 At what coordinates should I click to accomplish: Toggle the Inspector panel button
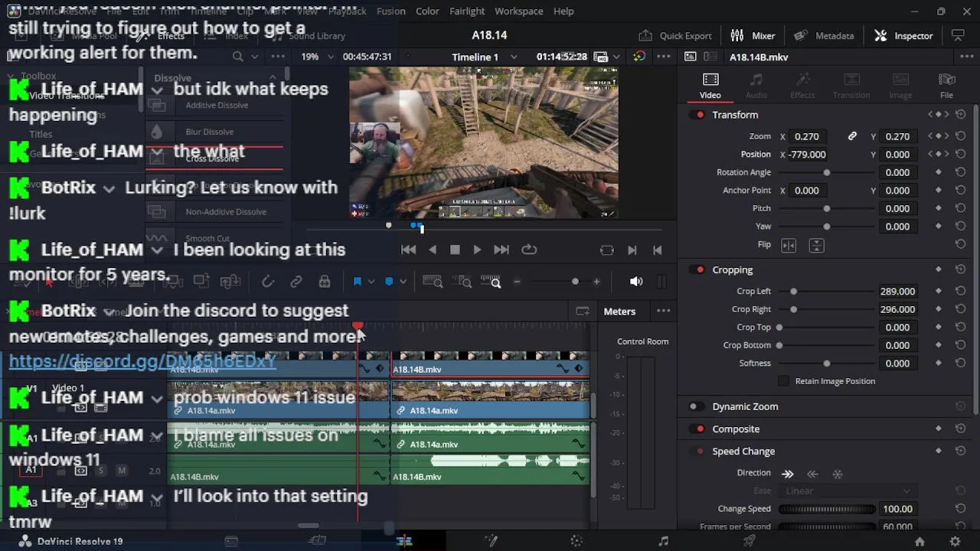(x=904, y=35)
